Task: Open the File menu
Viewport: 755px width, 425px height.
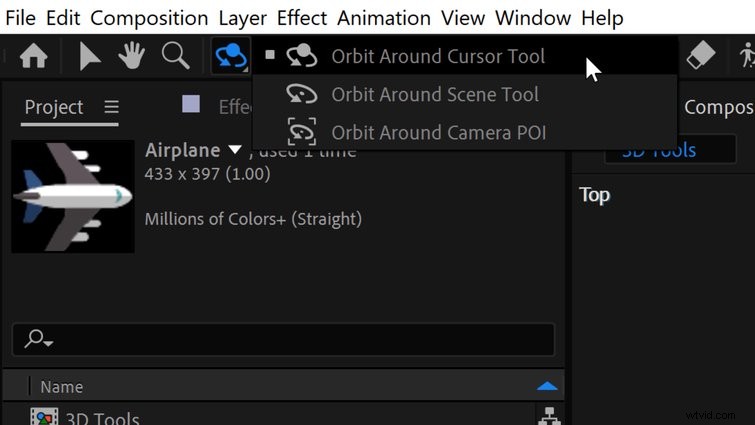Action: coord(20,18)
